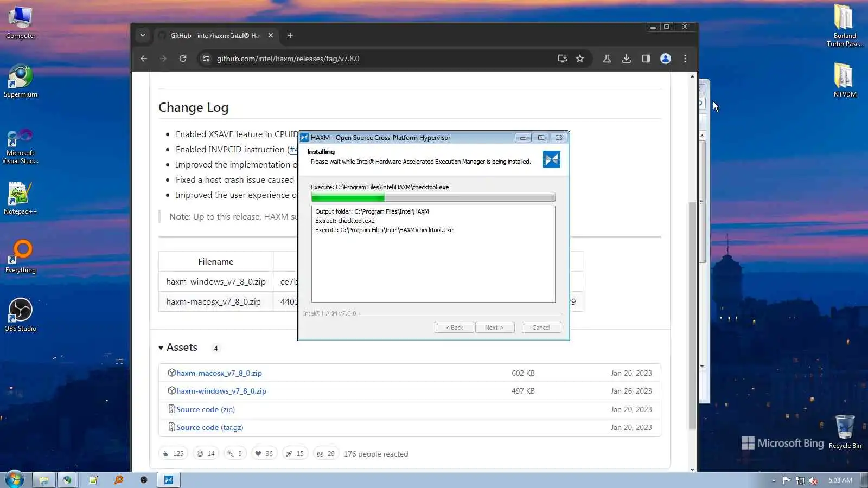This screenshot has width=868, height=488.
Task: Click the browser address bar URL
Action: pos(288,59)
